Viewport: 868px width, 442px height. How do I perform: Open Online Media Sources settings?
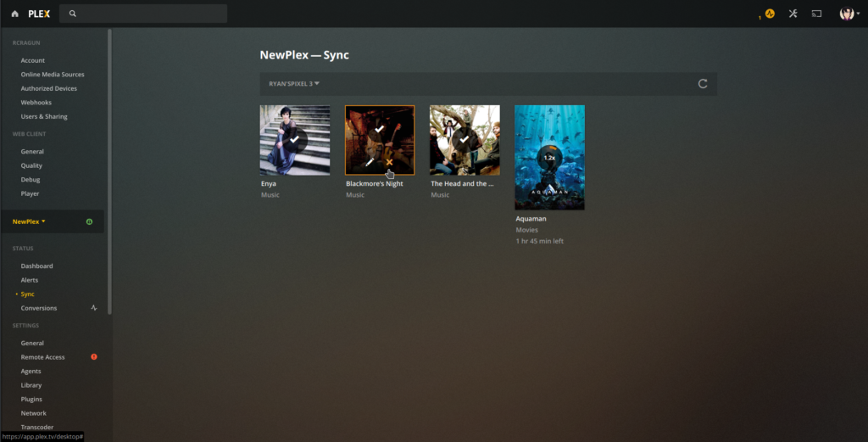point(53,74)
